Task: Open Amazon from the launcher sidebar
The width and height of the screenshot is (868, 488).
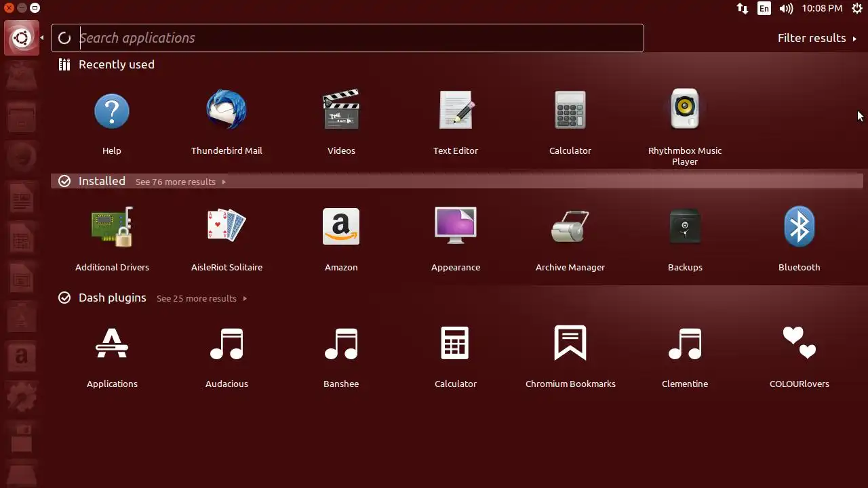Action: click(21, 355)
